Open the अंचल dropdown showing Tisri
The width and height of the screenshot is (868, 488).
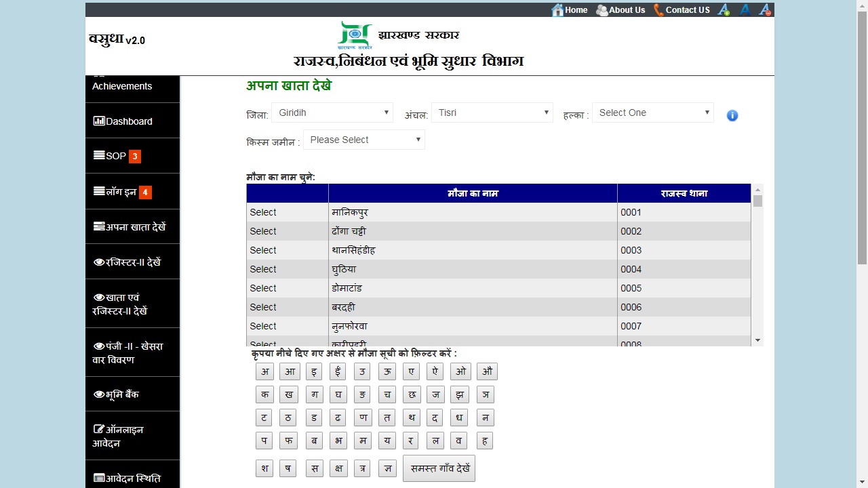tap(492, 113)
